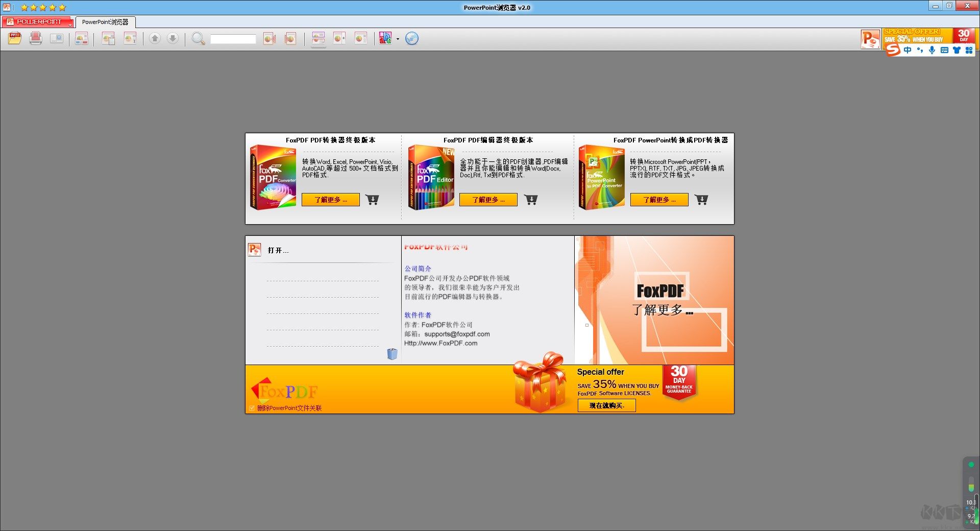This screenshot has height=531, width=980.
Task: Toggle punctuation mode on Sogou input bar
Action: [x=920, y=50]
